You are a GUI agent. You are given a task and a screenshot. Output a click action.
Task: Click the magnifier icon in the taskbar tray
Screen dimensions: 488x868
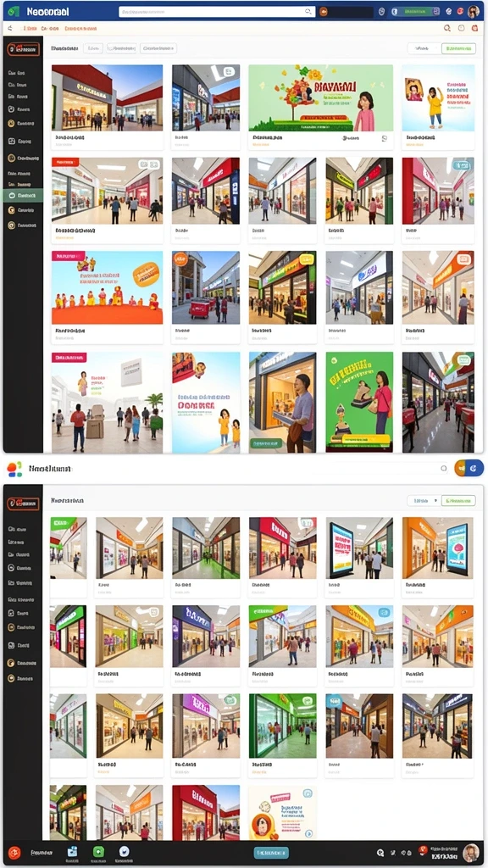point(380,853)
